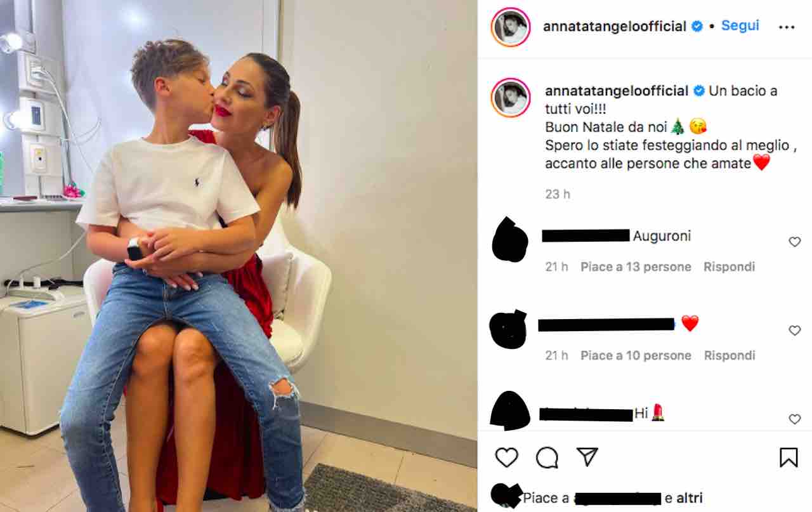Viewport: 812px width, 512px height.
Task: Open the three-dot more options menu
Action: (x=786, y=27)
